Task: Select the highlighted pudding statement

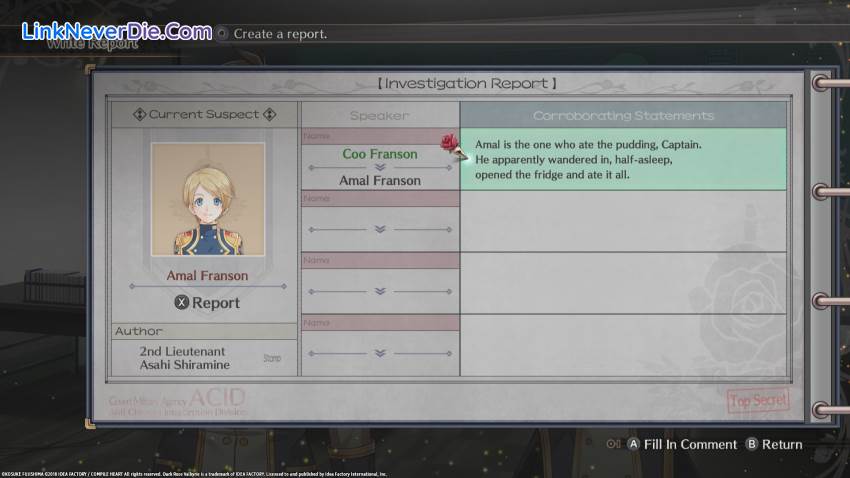Action: (x=623, y=159)
